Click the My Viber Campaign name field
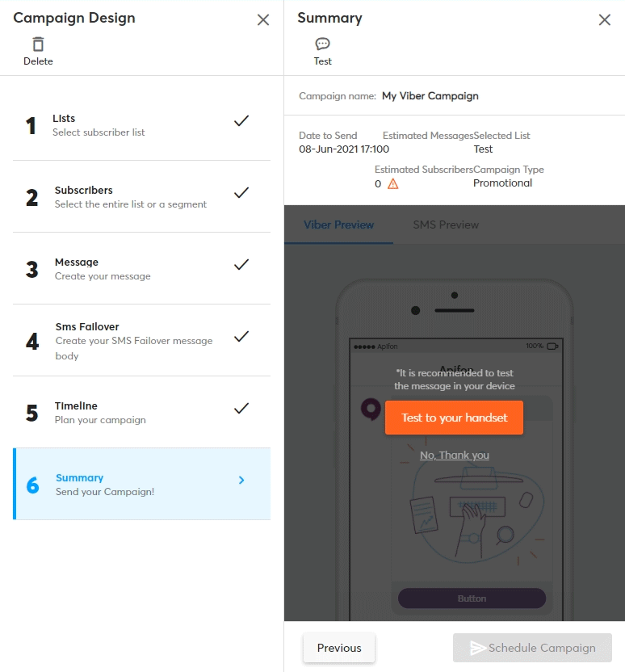Viewport: 625px width, 672px height. pyautogui.click(x=430, y=96)
